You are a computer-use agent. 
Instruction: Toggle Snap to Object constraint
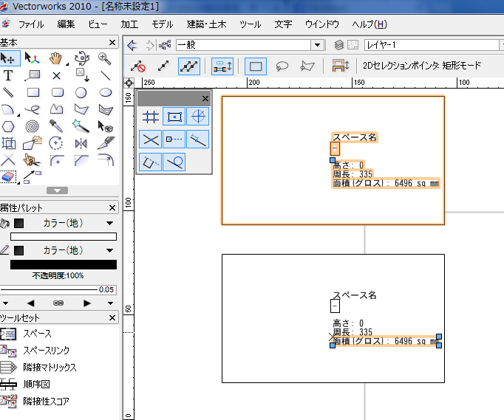(x=174, y=117)
